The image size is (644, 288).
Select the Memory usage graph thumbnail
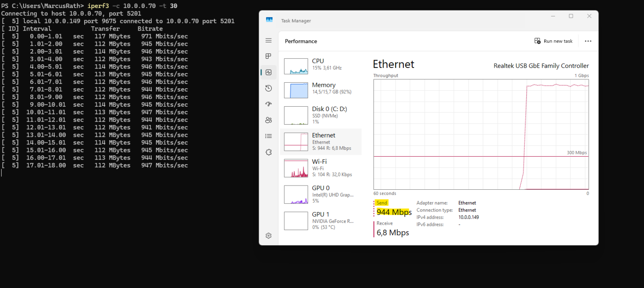tap(296, 90)
